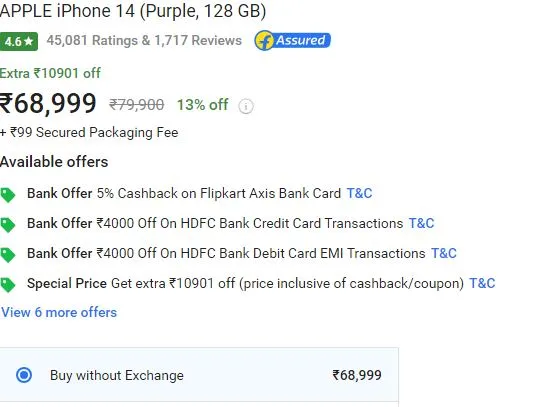Image resolution: width=543 pixels, height=407 pixels.
Task: Open the 45,081 Ratings & 1,717 Reviews link
Action: [x=144, y=41]
